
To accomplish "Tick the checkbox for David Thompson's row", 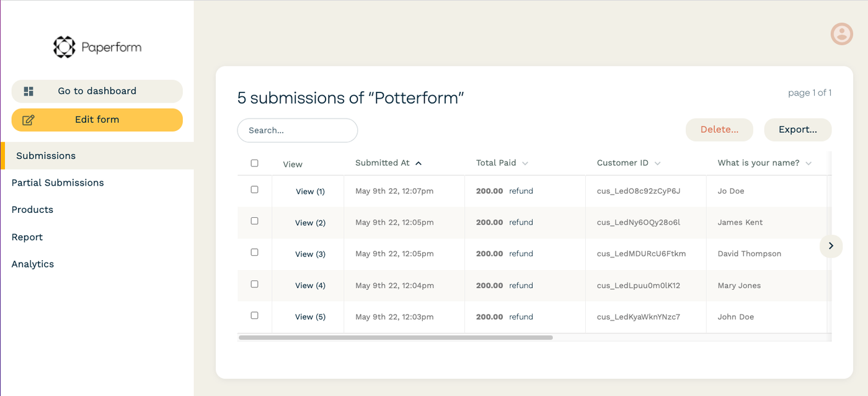I will [254, 253].
